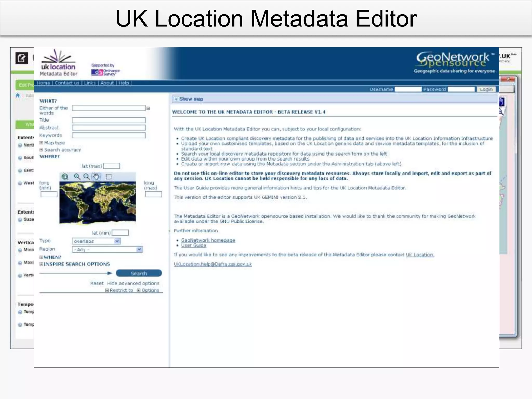
Task: Click the Ordnance Survey logo
Action: [x=105, y=72]
